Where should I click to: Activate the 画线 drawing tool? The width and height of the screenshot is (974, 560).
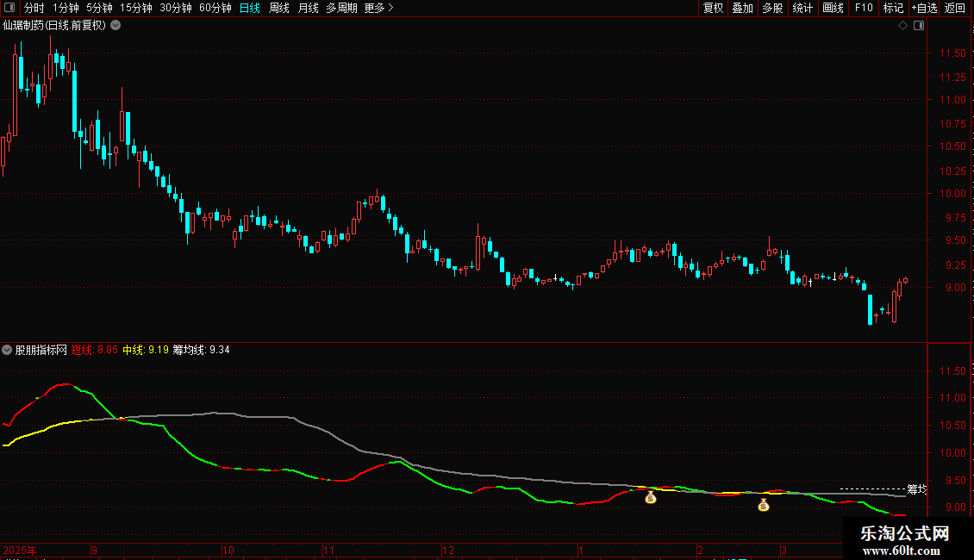833,8
